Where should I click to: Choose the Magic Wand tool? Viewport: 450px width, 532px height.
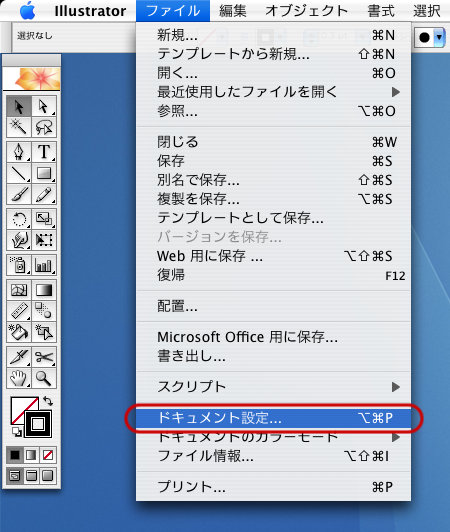coord(19,127)
